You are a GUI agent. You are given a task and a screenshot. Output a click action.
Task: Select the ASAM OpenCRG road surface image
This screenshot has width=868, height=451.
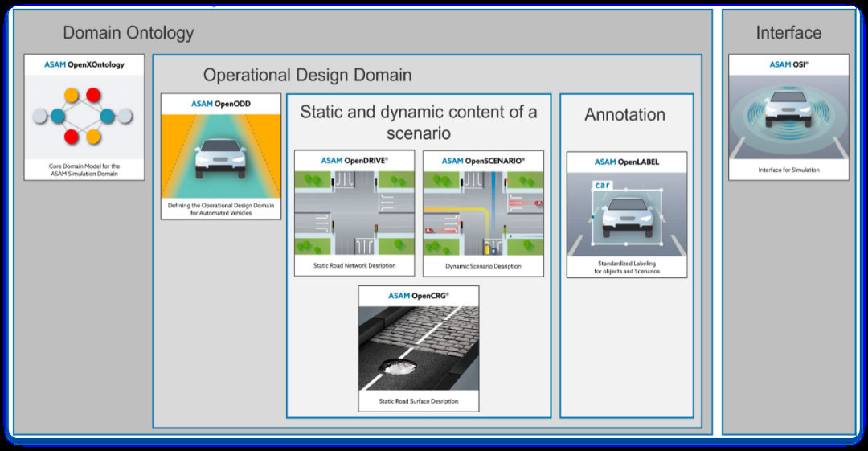[x=419, y=349]
